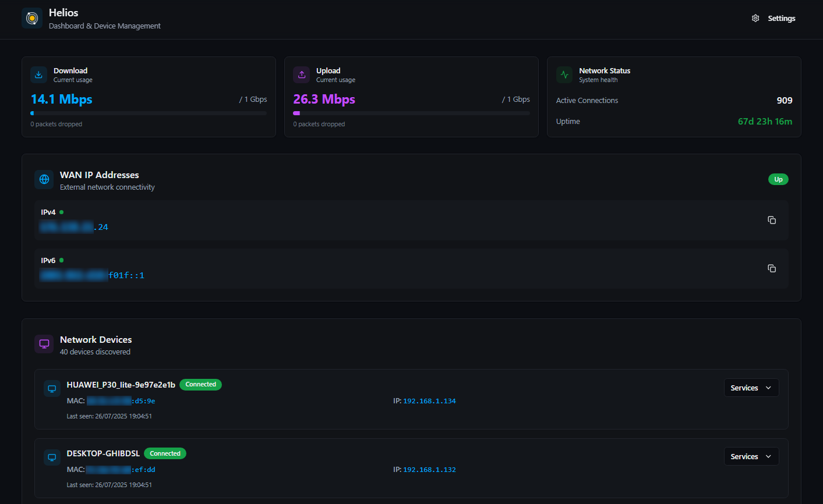Image resolution: width=823 pixels, height=504 pixels.
Task: Click the HUAWEI_P30_lite device icon
Action: coord(52,389)
